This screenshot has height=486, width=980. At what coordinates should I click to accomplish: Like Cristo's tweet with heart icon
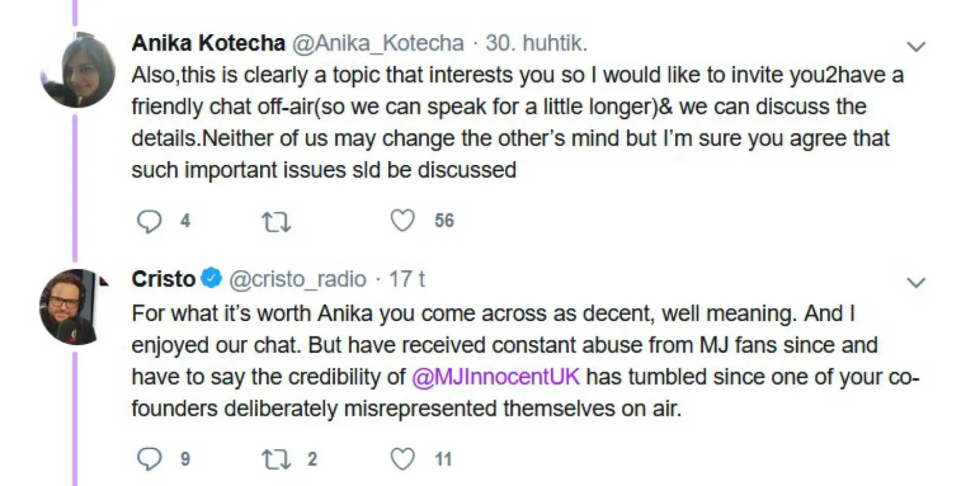[x=402, y=458]
